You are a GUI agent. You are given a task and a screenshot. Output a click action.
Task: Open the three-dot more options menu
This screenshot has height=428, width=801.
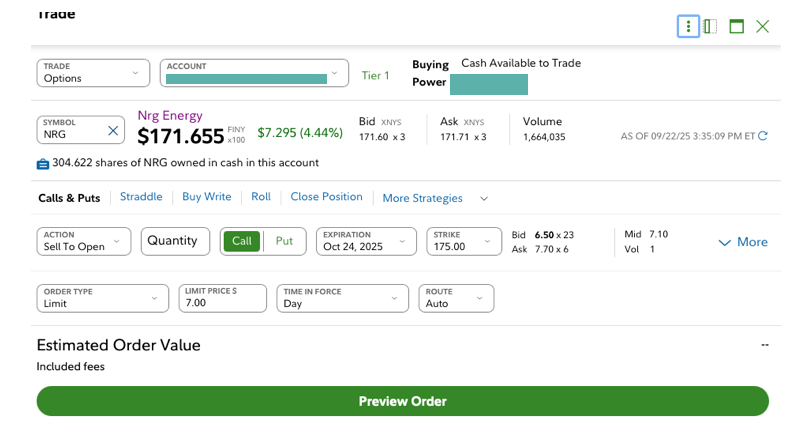688,27
